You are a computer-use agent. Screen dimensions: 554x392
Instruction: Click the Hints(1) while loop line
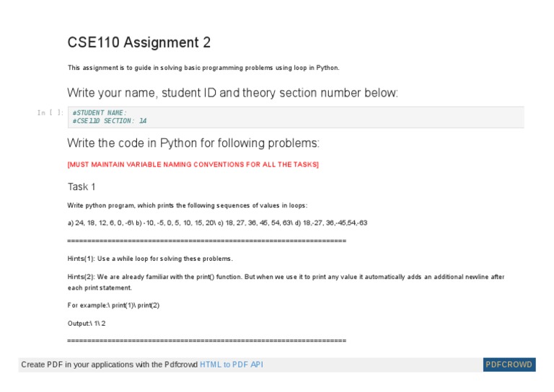(150, 259)
